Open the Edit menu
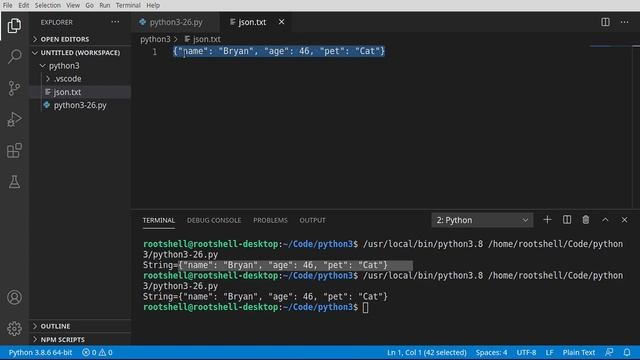The height and width of the screenshot is (360, 640). coord(24,5)
